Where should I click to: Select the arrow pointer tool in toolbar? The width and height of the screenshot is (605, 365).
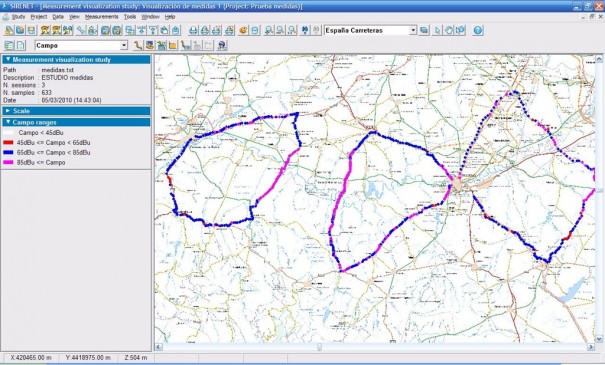point(437,30)
